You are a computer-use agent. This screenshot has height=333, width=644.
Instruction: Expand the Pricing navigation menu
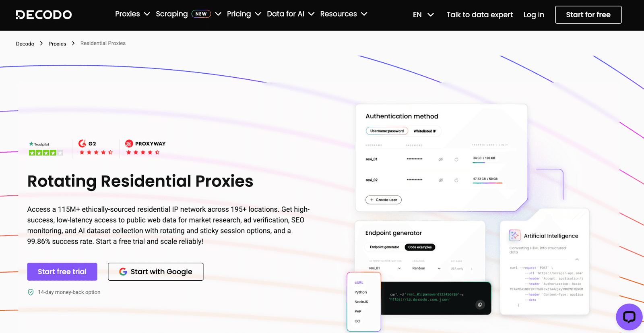click(x=244, y=14)
